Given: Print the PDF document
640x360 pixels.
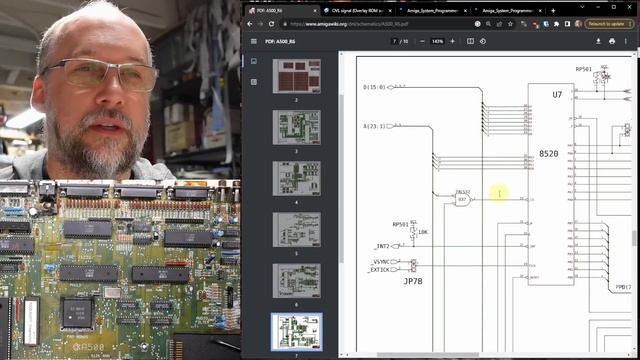Looking at the screenshot, I should (x=611, y=41).
